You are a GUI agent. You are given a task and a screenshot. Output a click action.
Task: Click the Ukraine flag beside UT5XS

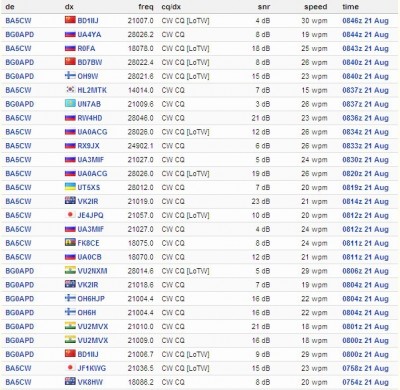pyautogui.click(x=70, y=187)
